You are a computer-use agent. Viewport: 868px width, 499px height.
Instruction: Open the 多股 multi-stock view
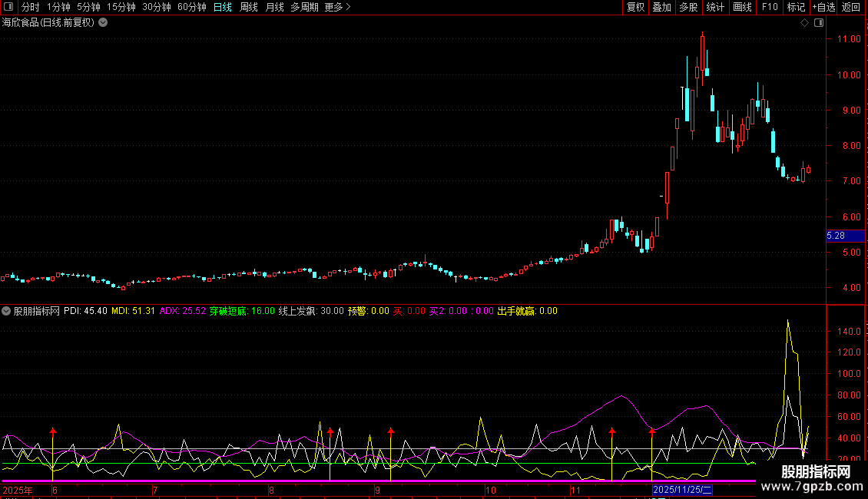(x=688, y=7)
